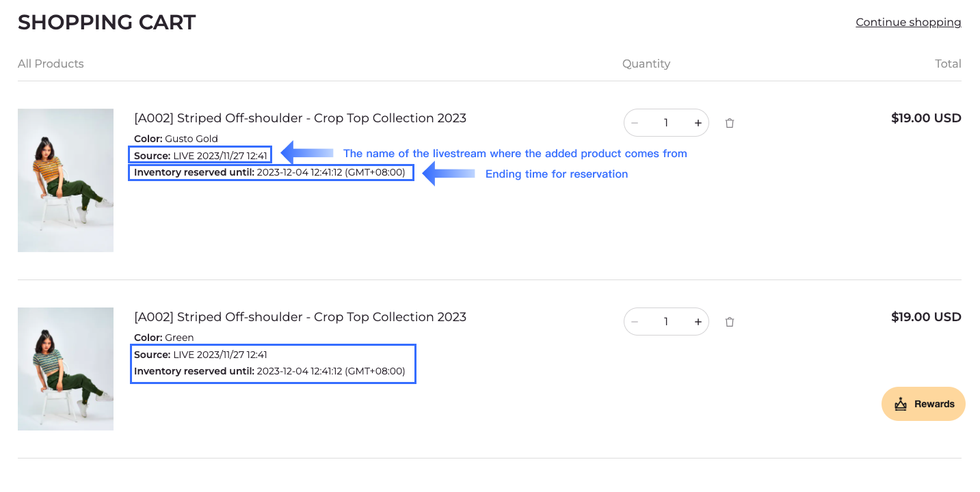This screenshot has width=980, height=492.
Task: Click the crown icon on Rewards
Action: [x=901, y=404]
